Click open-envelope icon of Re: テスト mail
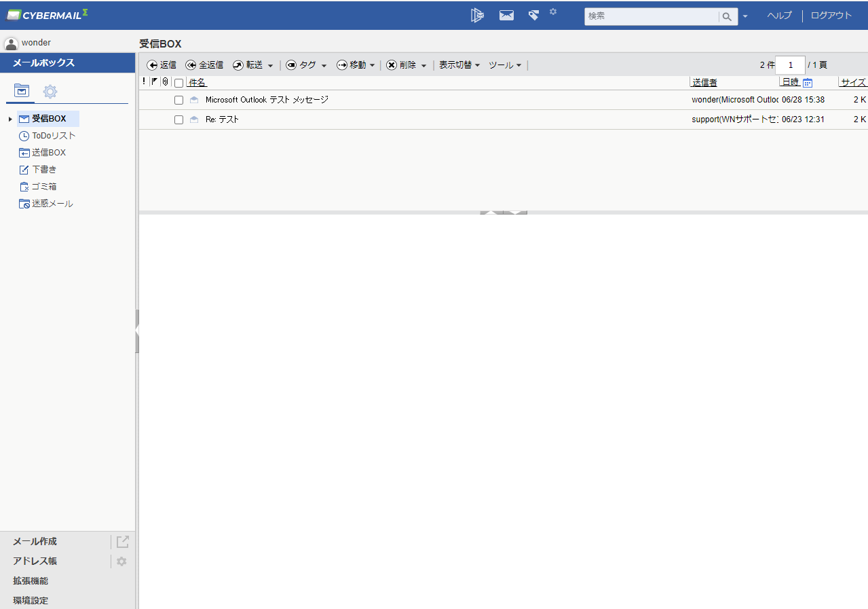This screenshot has width=868, height=609. pyautogui.click(x=194, y=119)
